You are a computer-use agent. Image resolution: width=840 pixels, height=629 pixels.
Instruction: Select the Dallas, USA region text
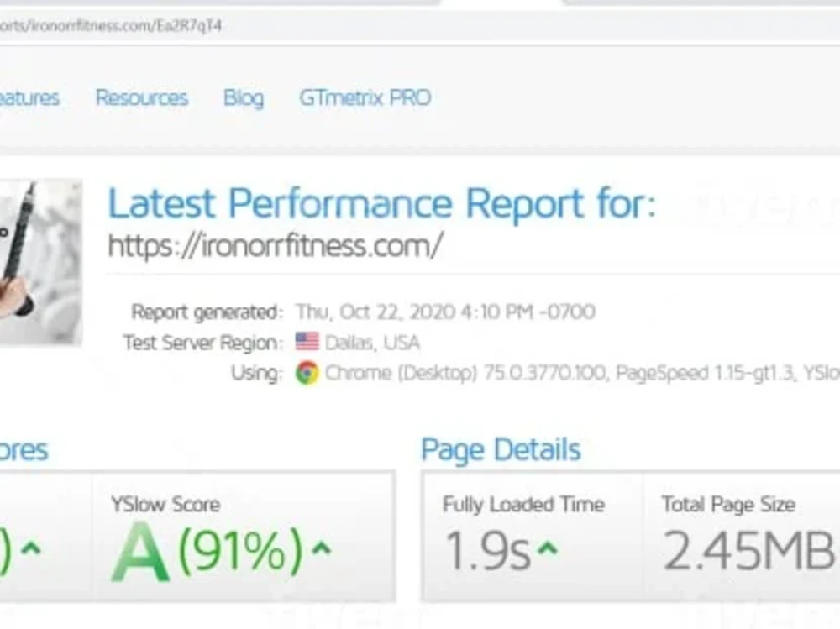[x=372, y=343]
